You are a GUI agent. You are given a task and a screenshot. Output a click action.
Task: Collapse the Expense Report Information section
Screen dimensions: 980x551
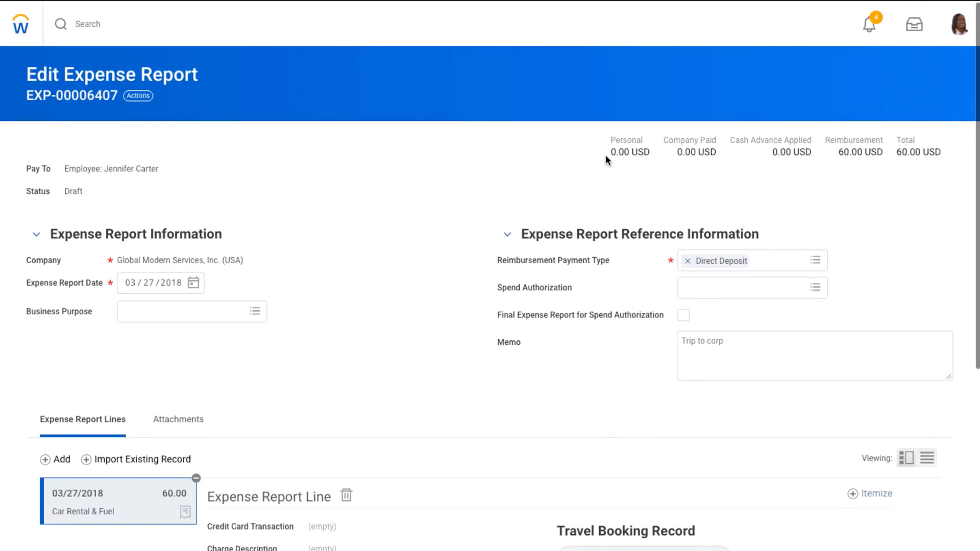click(36, 234)
